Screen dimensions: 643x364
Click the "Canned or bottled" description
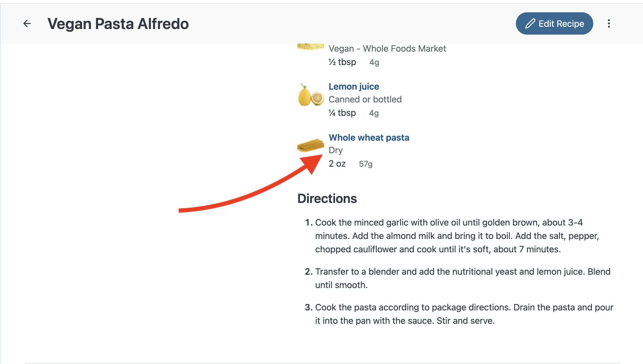(365, 99)
